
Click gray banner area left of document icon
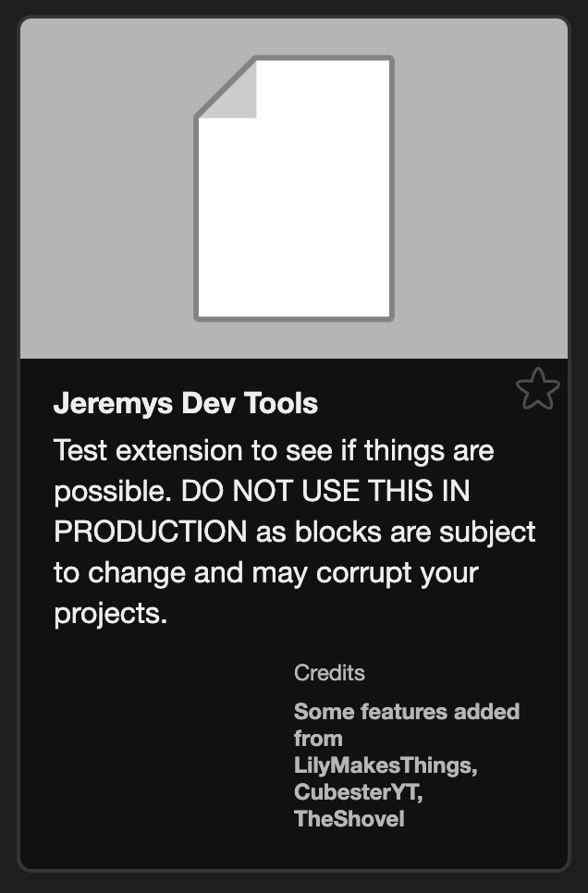[107, 189]
